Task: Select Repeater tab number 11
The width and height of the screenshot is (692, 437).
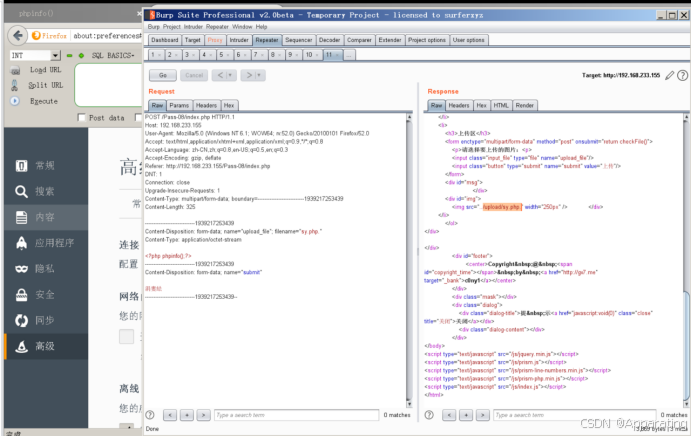Action: click(x=332, y=55)
